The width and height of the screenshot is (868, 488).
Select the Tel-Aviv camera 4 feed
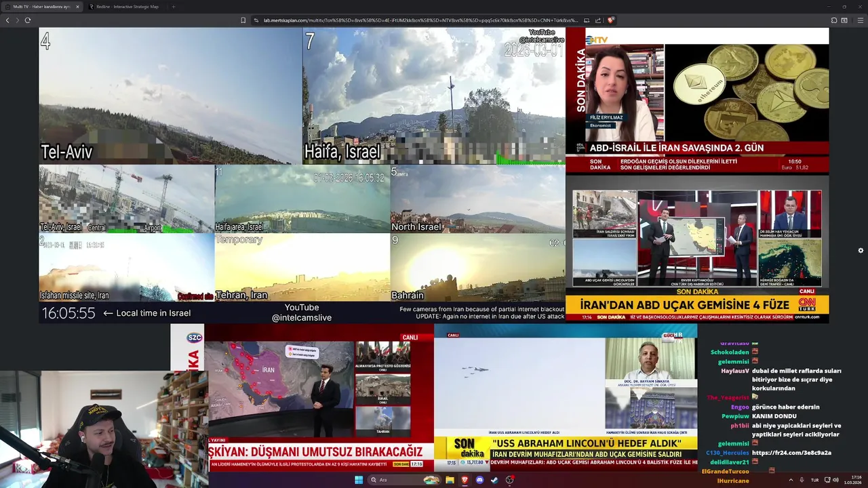(170, 96)
